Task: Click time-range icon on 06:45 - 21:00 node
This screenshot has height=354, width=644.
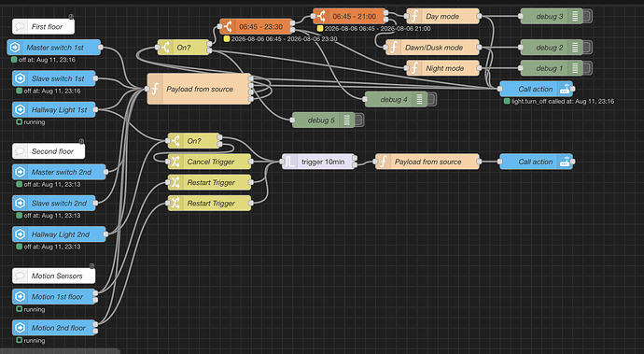Action: [x=321, y=17]
